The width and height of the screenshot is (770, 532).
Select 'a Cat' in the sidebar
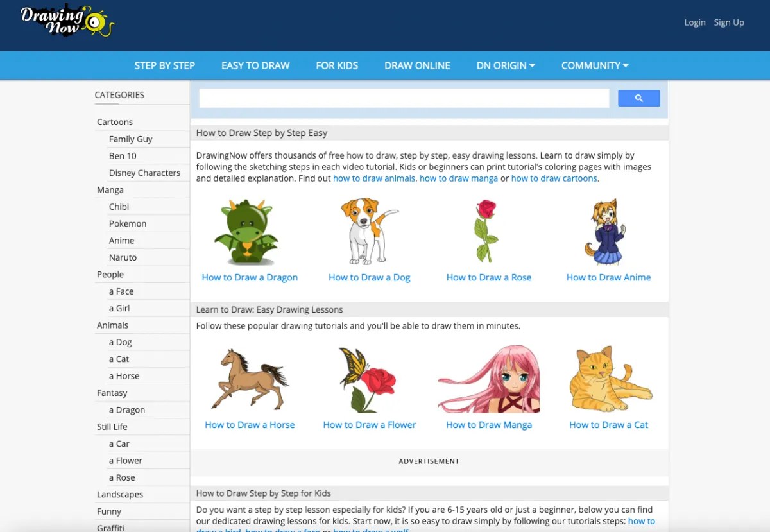119,359
